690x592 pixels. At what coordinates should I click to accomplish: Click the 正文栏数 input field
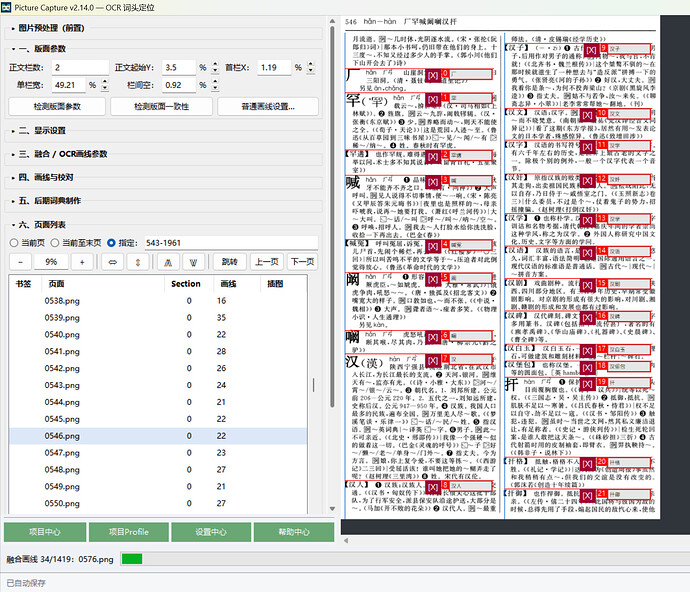pos(80,67)
